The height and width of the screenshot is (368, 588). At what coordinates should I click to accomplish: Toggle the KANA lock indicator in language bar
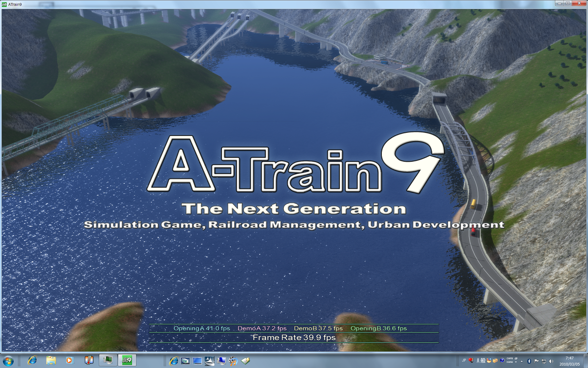510,362
